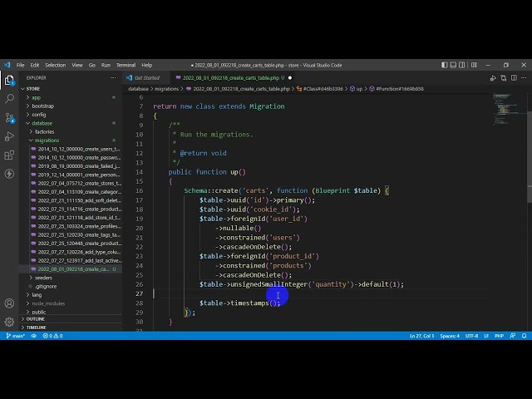
Task: Click the feedback icon in status bar
Action: click(x=513, y=336)
